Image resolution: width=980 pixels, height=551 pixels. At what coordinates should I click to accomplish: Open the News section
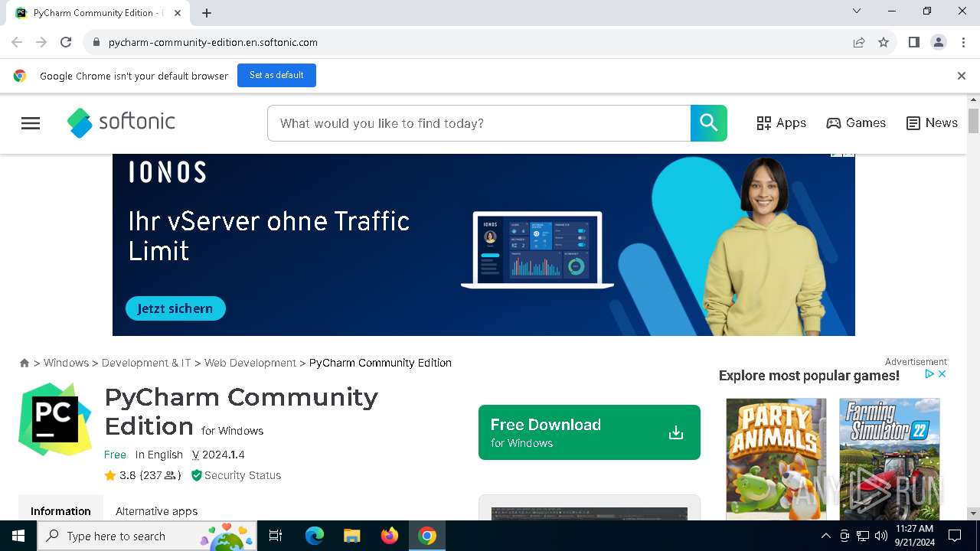932,123
